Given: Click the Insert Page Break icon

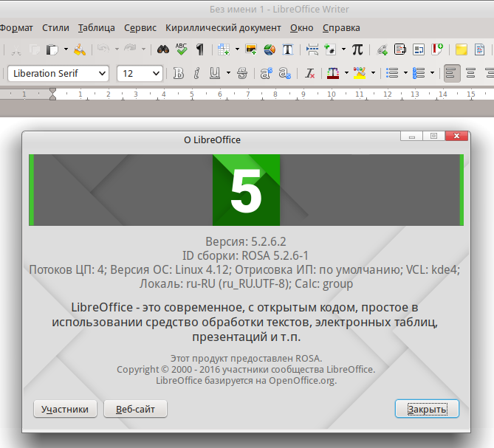Looking at the screenshot, I should [312, 49].
